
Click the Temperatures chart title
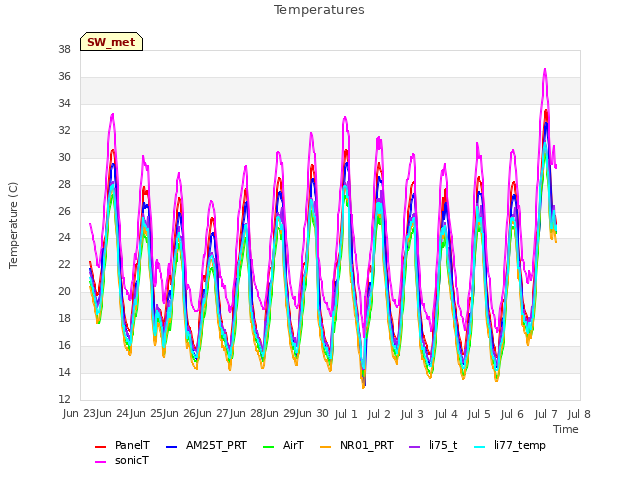coord(319,10)
